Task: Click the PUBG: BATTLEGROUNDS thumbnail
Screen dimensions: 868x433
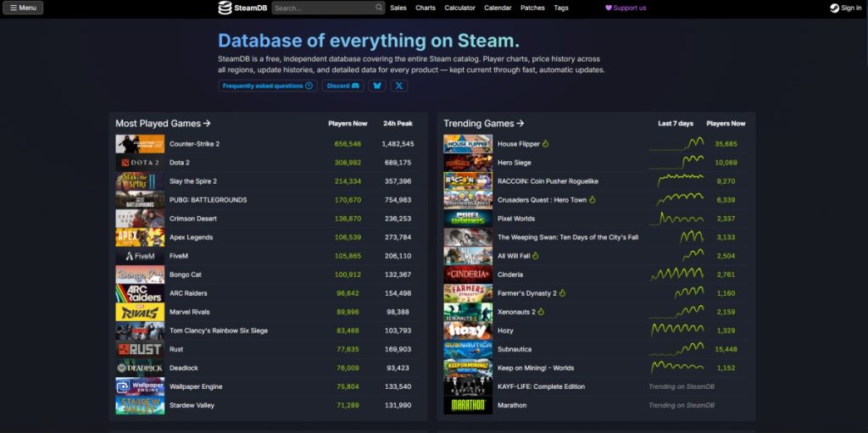Action: tap(140, 200)
